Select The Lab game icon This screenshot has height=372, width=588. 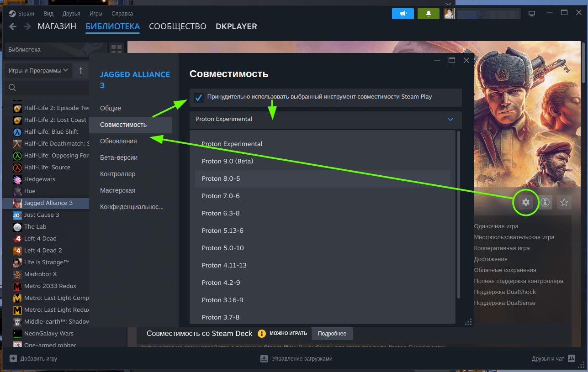(x=17, y=227)
